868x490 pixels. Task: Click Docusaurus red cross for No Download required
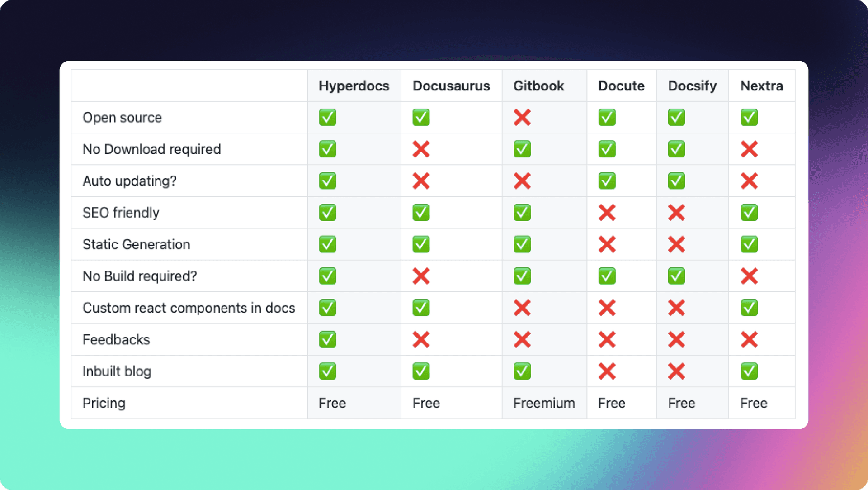point(420,149)
